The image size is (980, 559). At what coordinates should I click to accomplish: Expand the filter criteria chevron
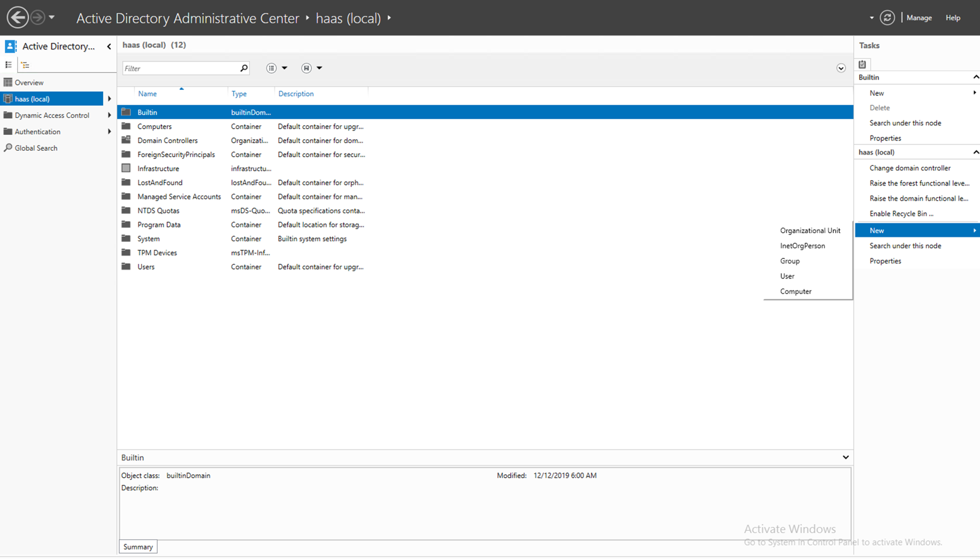click(841, 68)
